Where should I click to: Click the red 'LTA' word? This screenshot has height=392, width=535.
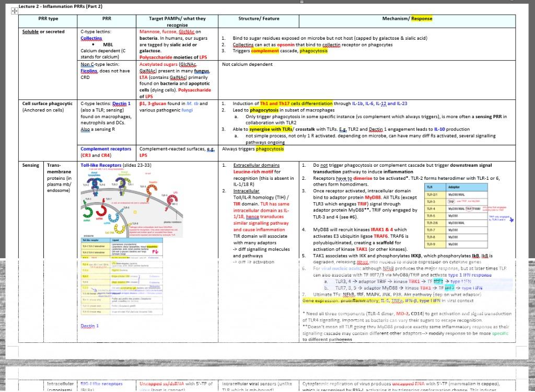click(143, 77)
